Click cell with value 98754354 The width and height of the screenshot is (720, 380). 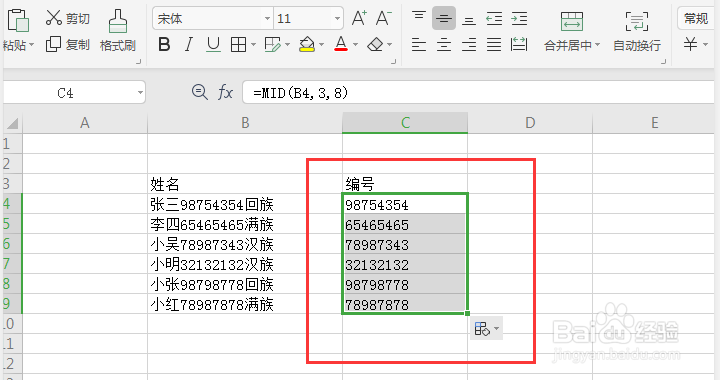point(405,204)
